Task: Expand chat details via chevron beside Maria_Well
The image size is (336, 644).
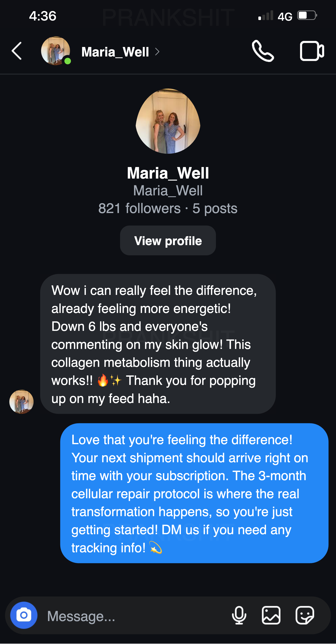Action: point(157,52)
